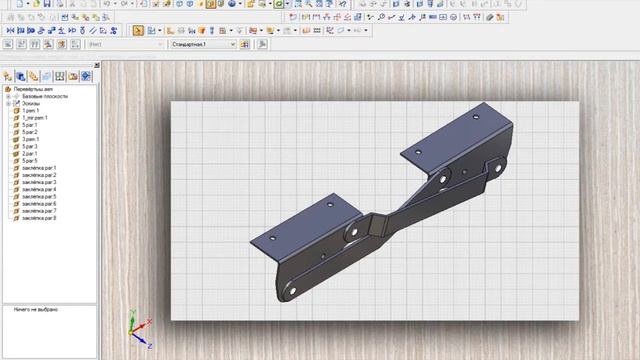
Task: Open the Стандартная 1 style dropdown
Action: coord(233,44)
